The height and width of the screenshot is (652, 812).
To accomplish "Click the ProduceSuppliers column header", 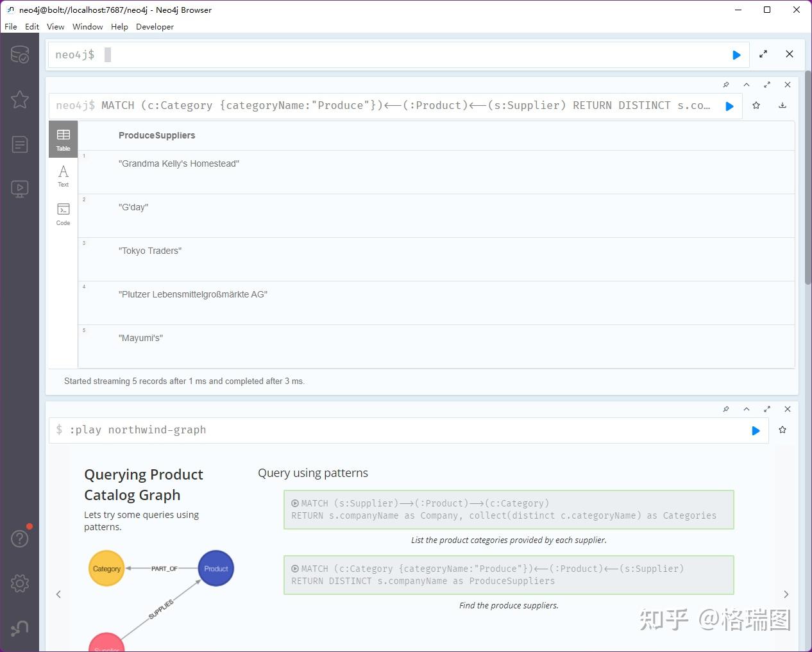I will [156, 135].
